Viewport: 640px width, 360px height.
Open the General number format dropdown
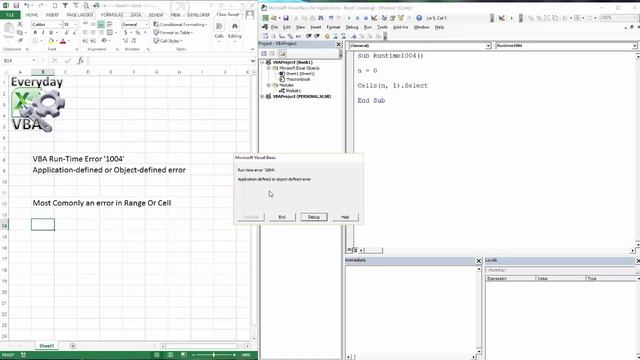coord(147,24)
